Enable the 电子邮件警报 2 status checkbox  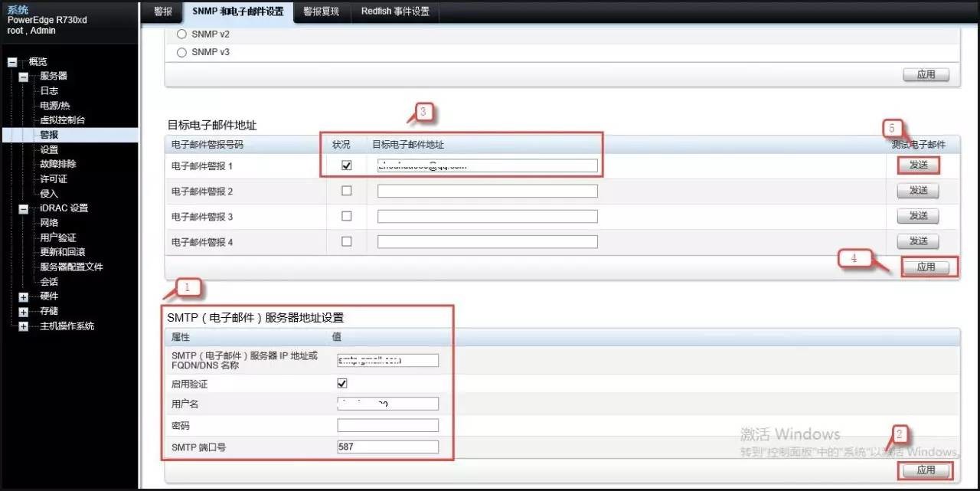point(347,191)
